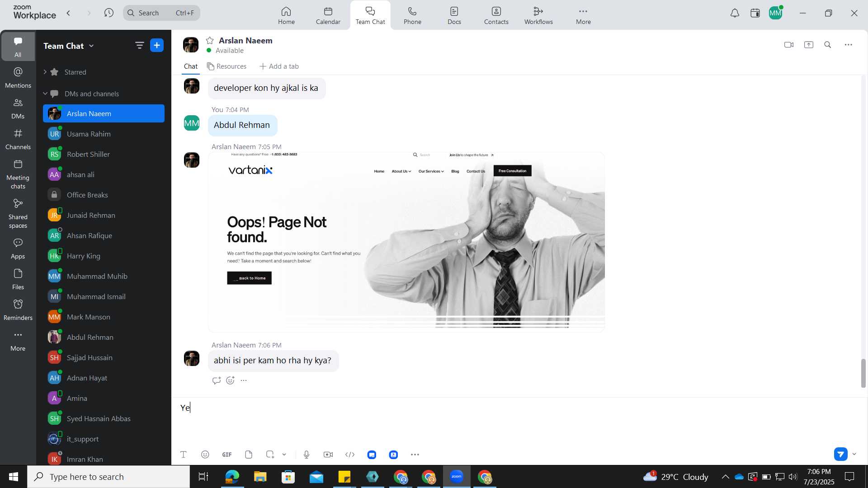The image size is (868, 488).
Task: Click the sidebar More ellipsis
Action: click(18, 341)
